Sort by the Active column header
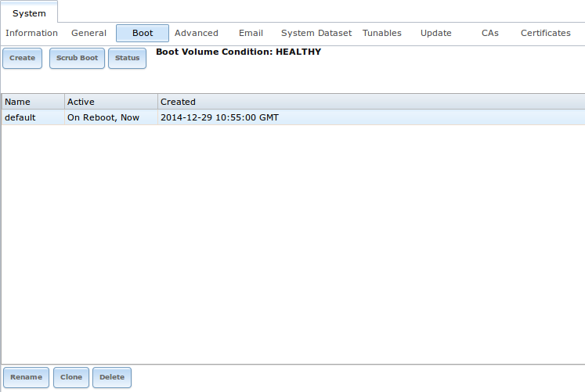This screenshot has height=392, width=585. tap(111, 102)
